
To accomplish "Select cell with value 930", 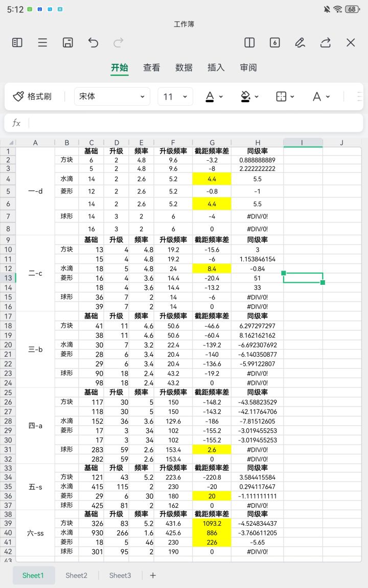I will click(x=91, y=533).
